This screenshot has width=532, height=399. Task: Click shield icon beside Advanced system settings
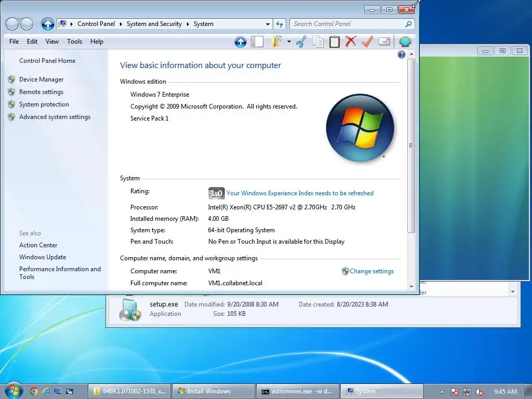pyautogui.click(x=11, y=117)
